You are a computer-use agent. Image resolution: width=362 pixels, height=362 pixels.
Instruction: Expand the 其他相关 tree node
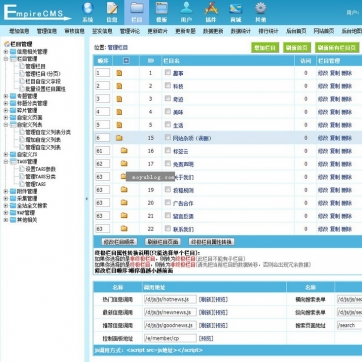click(6, 220)
